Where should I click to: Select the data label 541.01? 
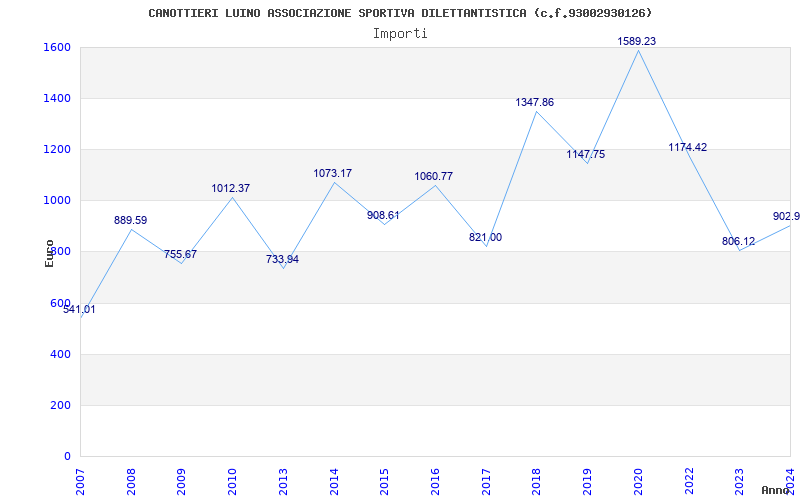[79, 309]
